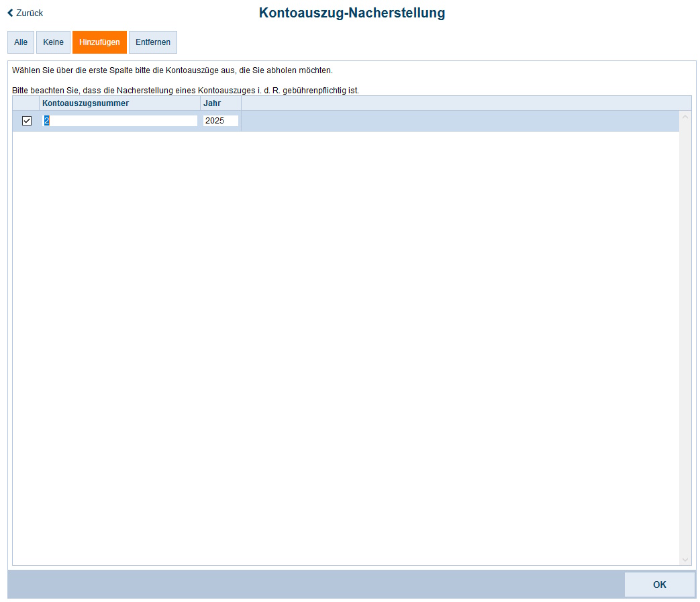The height and width of the screenshot is (602, 700).
Task: Go back via the Zurück link
Action: point(30,13)
